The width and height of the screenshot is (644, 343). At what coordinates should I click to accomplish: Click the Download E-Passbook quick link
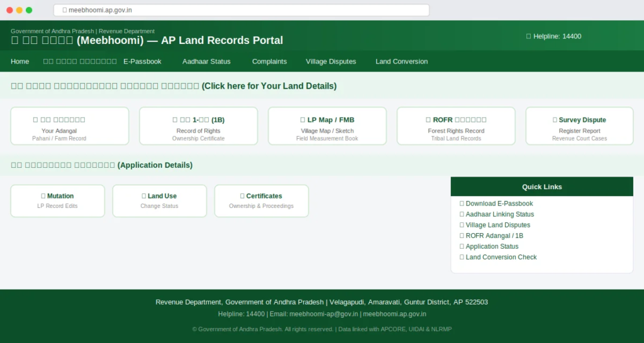499,204
